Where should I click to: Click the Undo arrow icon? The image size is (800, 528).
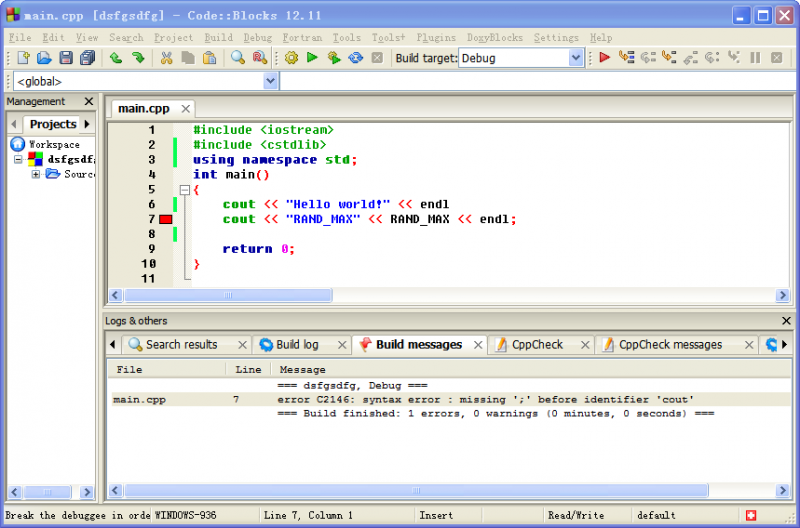pos(116,58)
